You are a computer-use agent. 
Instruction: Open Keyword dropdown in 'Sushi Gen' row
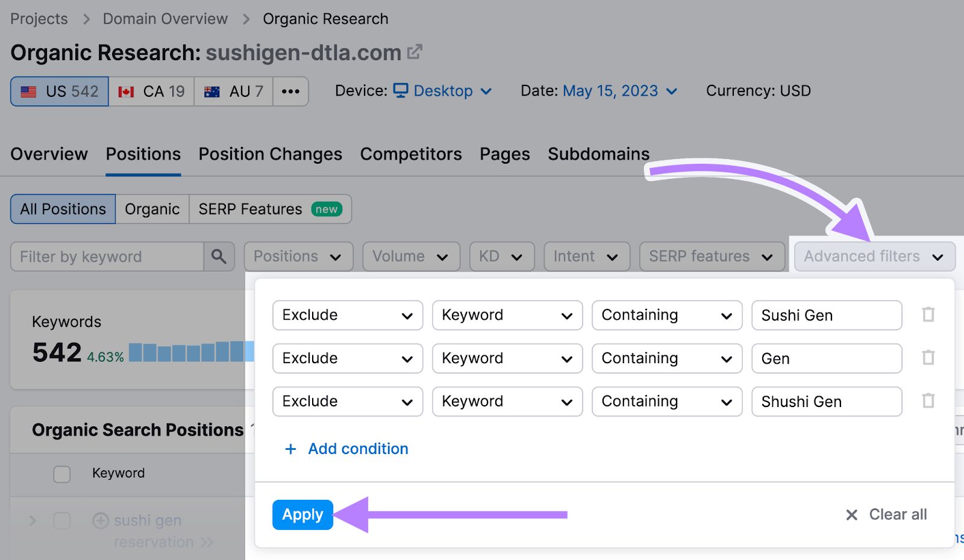pyautogui.click(x=507, y=315)
